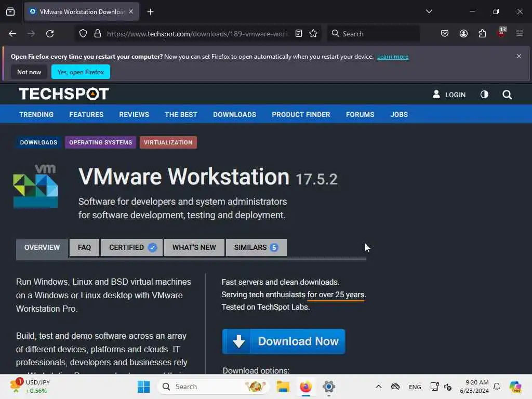Open the Pocket save icon
Image resolution: width=532 pixels, height=399 pixels.
click(x=445, y=34)
